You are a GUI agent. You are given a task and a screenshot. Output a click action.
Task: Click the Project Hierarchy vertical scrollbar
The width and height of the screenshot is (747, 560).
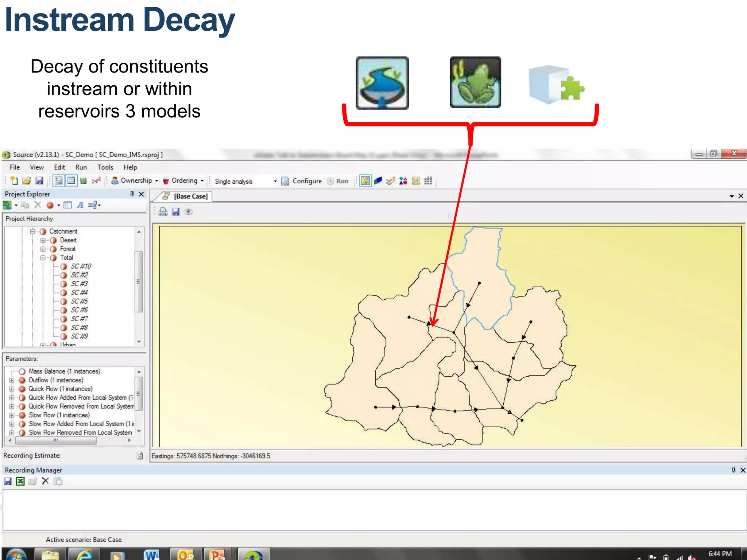139,282
